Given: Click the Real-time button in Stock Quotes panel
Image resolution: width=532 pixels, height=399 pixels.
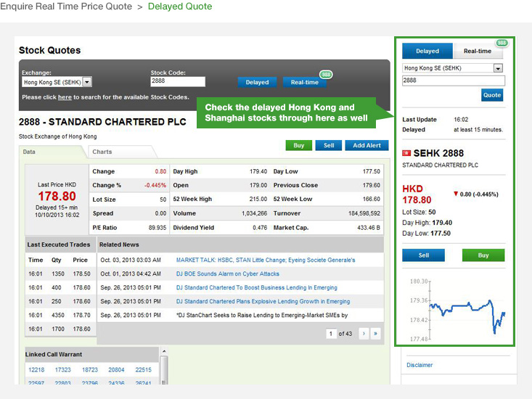Looking at the screenshot, I should [x=305, y=83].
